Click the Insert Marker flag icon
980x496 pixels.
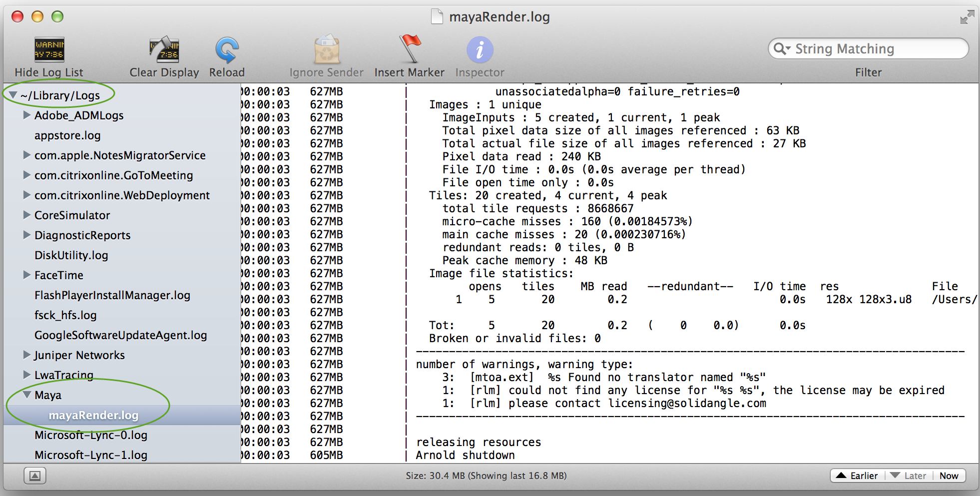pos(410,50)
